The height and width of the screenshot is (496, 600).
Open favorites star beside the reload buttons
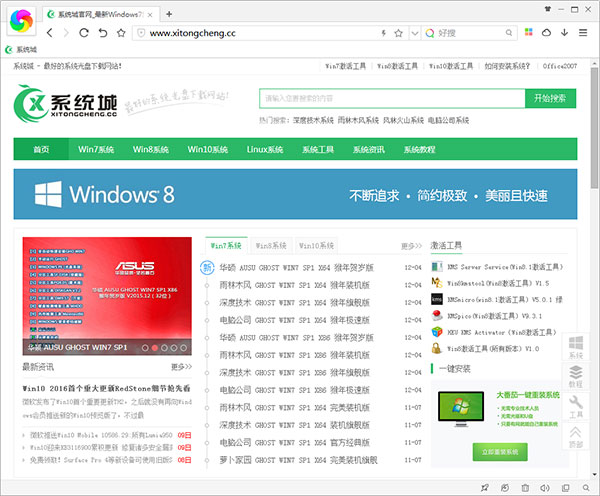(x=121, y=33)
